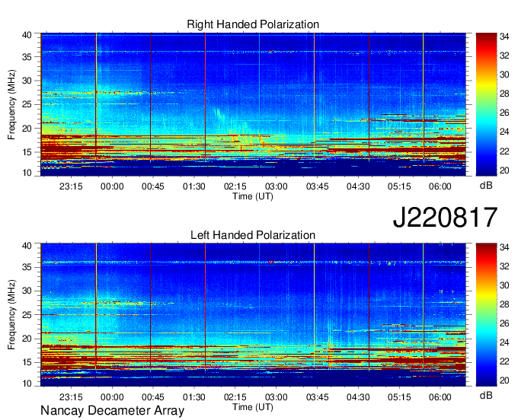Click the 00:45 time tick on right-handed plot
The width and height of the screenshot is (518, 420).
153,186
